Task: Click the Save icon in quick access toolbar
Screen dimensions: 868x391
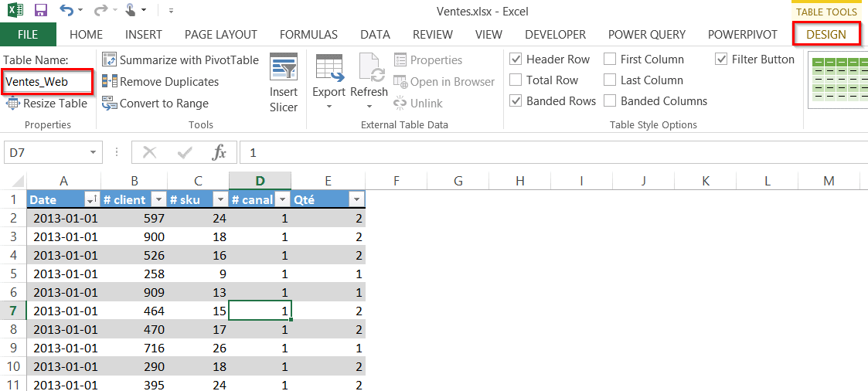Action: [41, 11]
